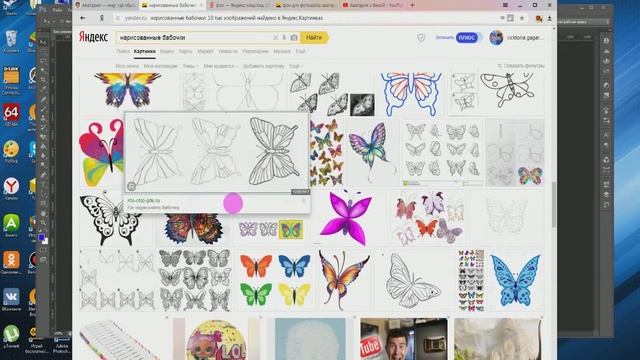The height and width of the screenshot is (360, 640).
Task: Expand the Ещё dropdown in filter row
Action: [x=296, y=66]
